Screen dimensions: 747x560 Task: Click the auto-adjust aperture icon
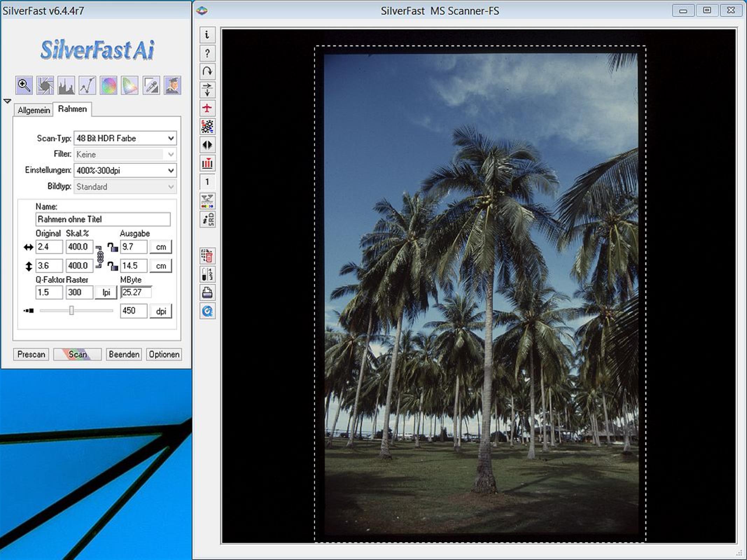coord(45,86)
